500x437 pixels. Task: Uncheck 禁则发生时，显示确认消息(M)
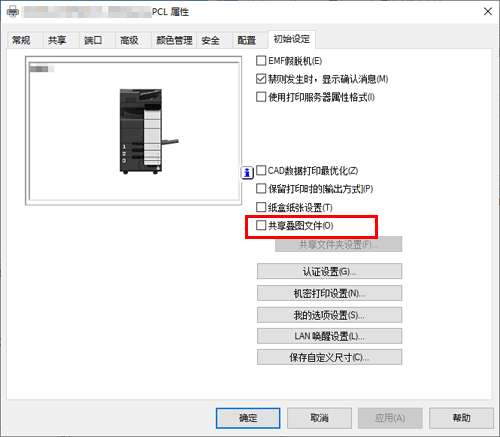click(x=261, y=79)
